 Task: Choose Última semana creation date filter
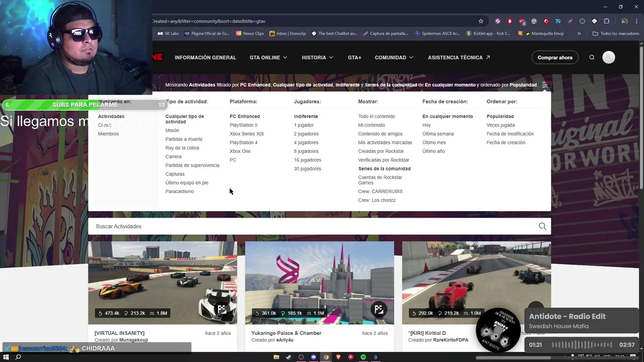[438, 134]
